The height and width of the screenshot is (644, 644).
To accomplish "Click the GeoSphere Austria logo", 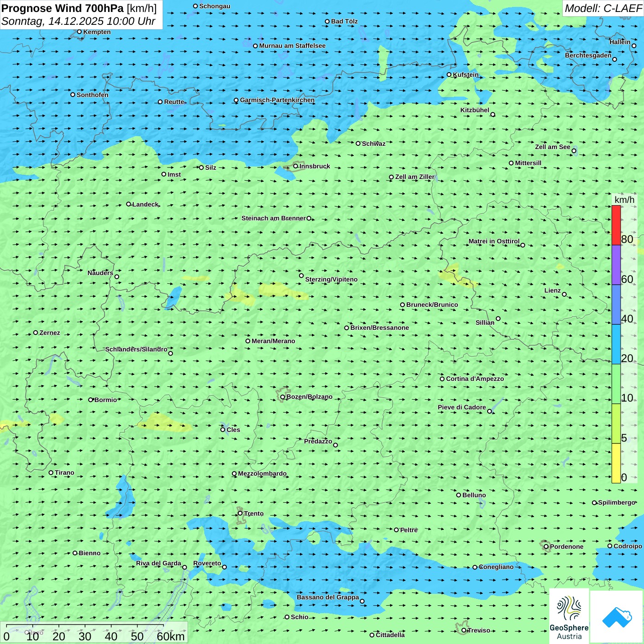I will coord(569,616).
